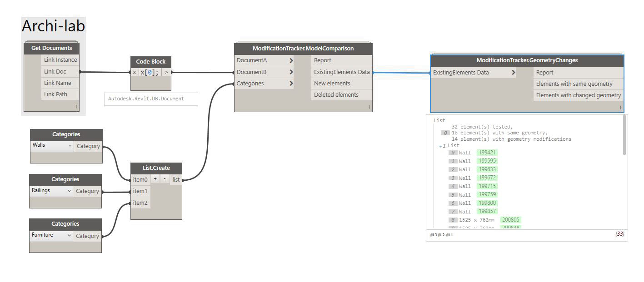Open the Furniture category dropdown
644x282 pixels.
tap(69, 235)
